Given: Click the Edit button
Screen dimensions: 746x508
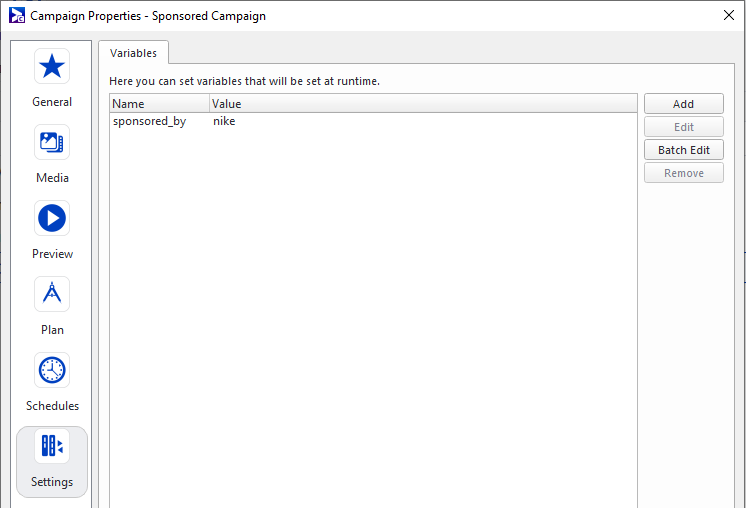Looking at the screenshot, I should pos(684,127).
